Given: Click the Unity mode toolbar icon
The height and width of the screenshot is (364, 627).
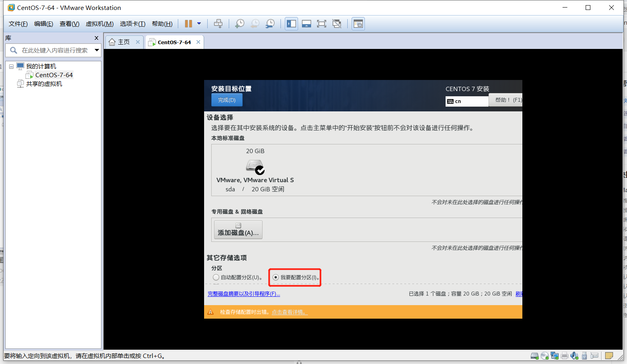Looking at the screenshot, I should point(337,24).
